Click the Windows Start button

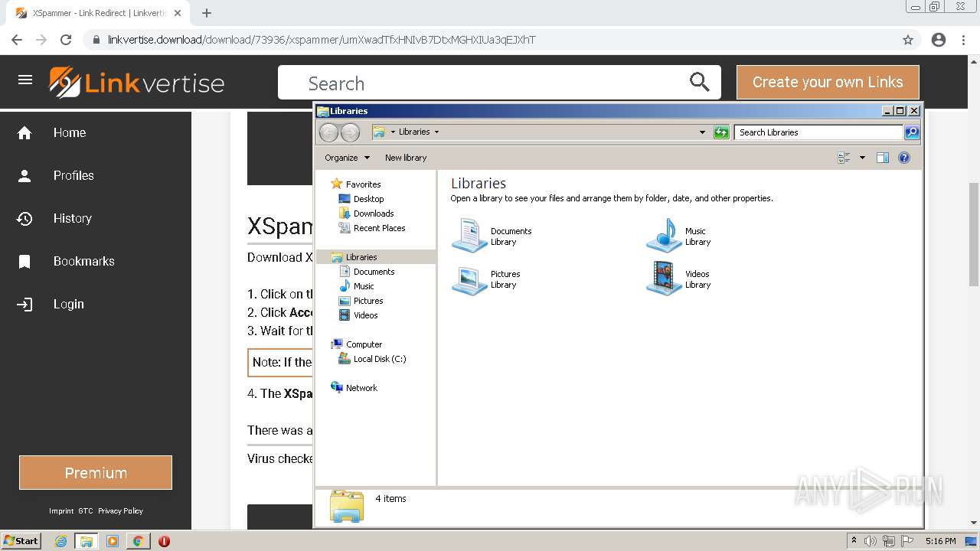tap(21, 541)
